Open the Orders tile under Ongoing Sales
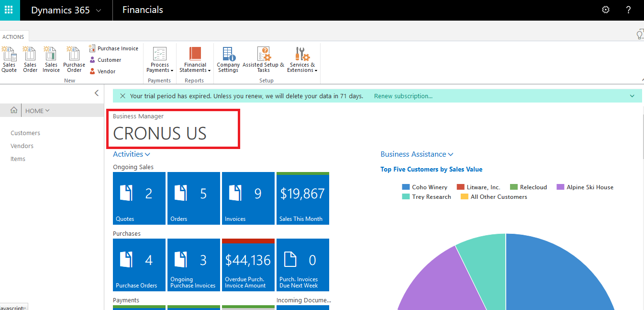 (194, 198)
